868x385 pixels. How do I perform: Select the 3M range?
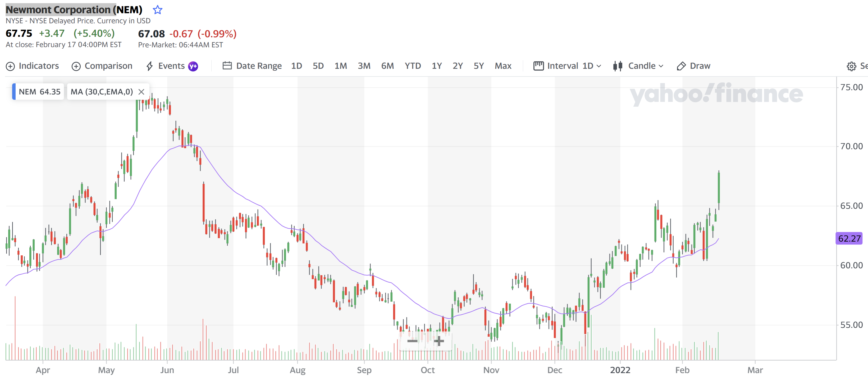coord(364,66)
